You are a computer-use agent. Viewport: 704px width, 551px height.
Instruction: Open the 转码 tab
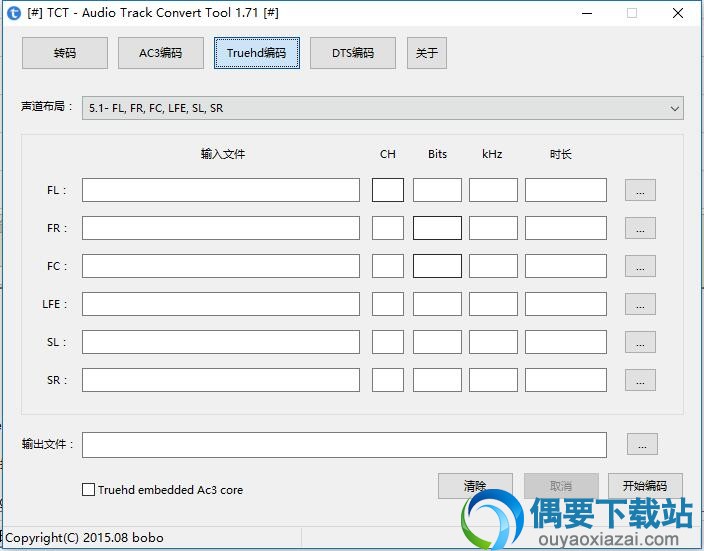click(x=65, y=53)
